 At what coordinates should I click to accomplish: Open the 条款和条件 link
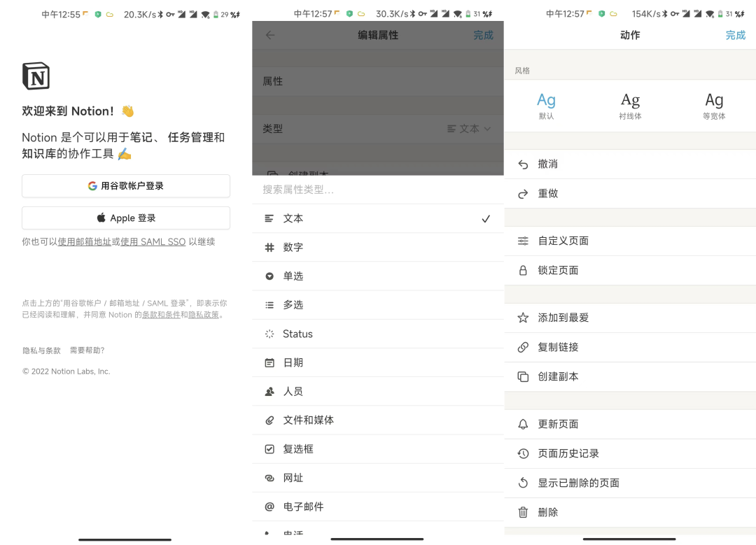[161, 315]
